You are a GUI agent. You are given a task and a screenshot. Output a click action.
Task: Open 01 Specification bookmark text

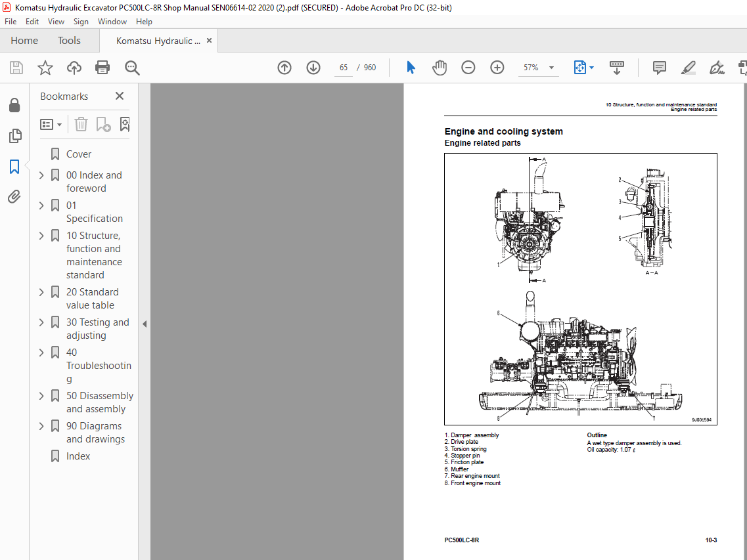(95, 212)
